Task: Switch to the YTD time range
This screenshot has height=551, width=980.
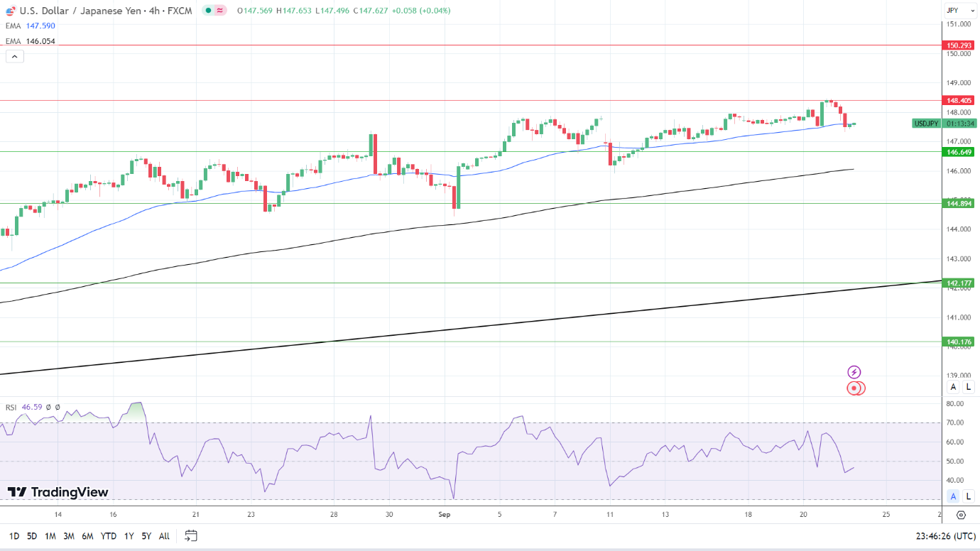Action: pos(109,536)
